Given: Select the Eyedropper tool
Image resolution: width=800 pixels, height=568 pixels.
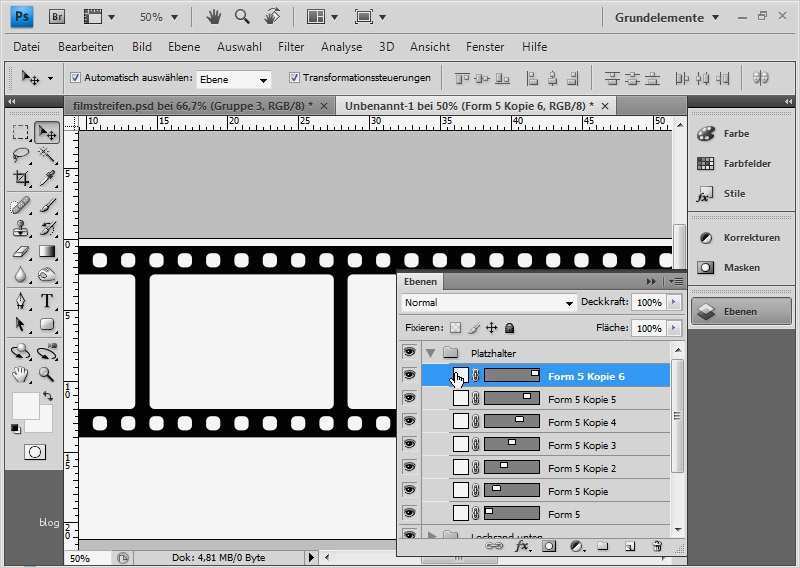Looking at the screenshot, I should point(47,178).
